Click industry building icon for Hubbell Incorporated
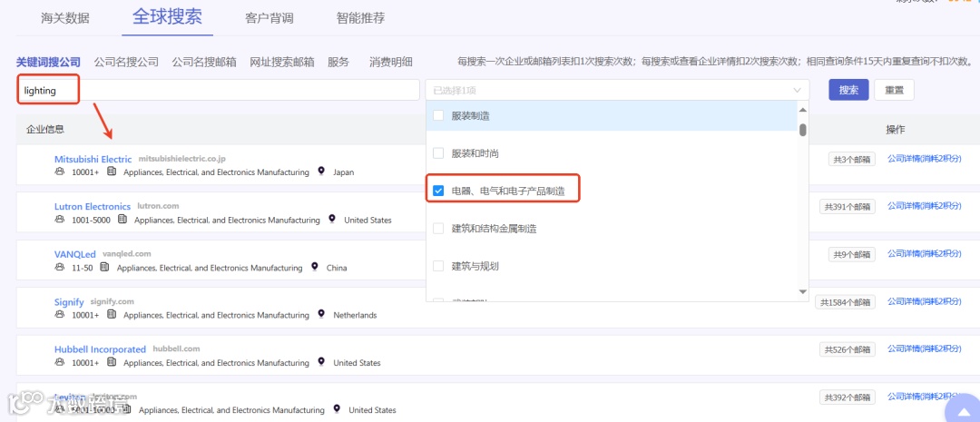The image size is (980, 422). click(x=112, y=361)
